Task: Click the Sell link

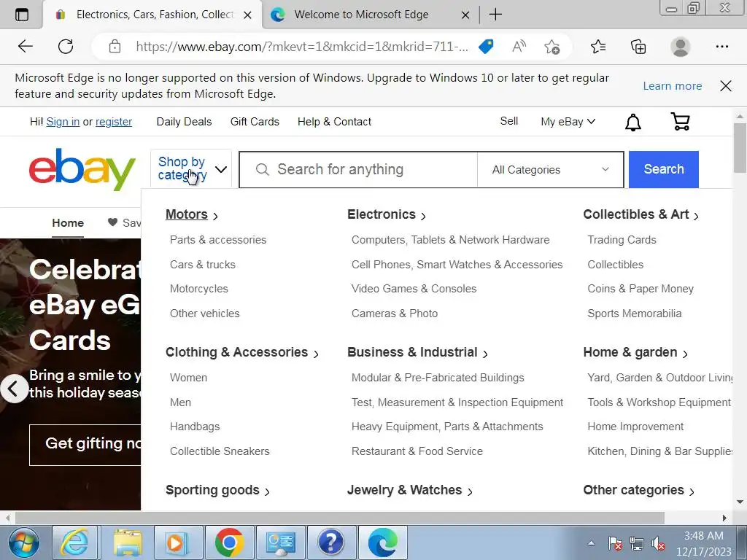Action: [x=508, y=122]
